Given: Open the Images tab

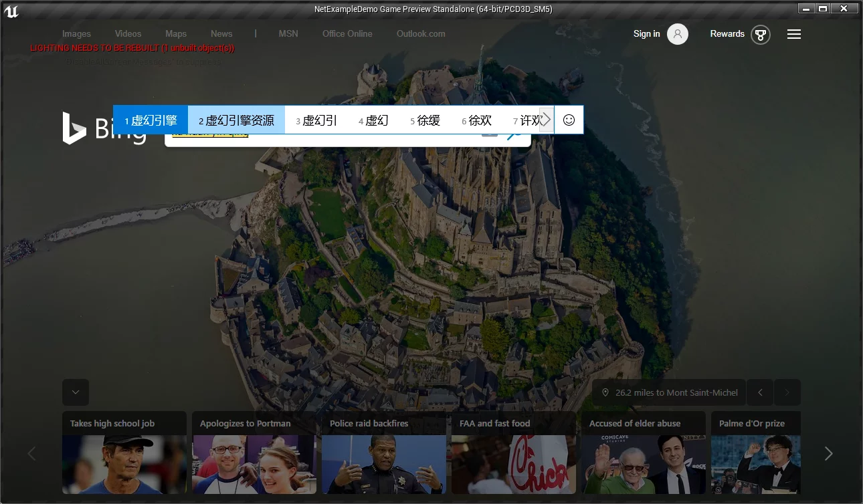Looking at the screenshot, I should pyautogui.click(x=76, y=34).
